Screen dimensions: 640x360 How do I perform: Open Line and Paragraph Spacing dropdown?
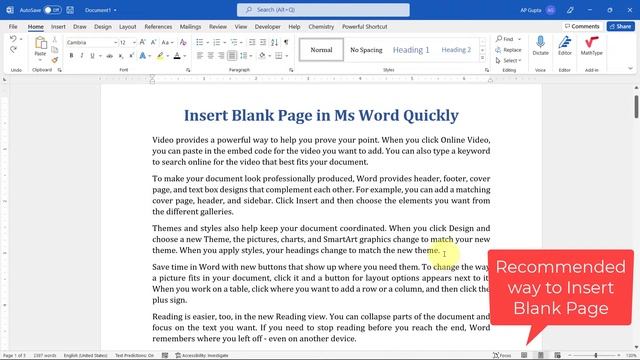[x=250, y=56]
